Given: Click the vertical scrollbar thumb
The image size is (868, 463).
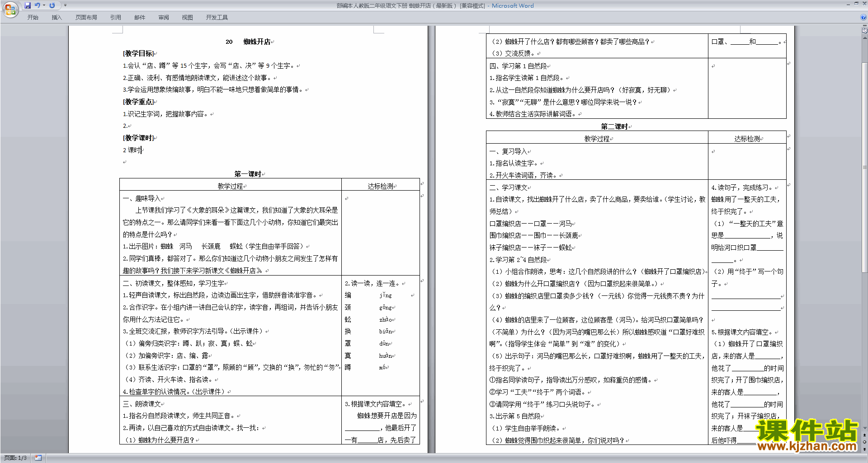Looking at the screenshot, I should click(864, 167).
